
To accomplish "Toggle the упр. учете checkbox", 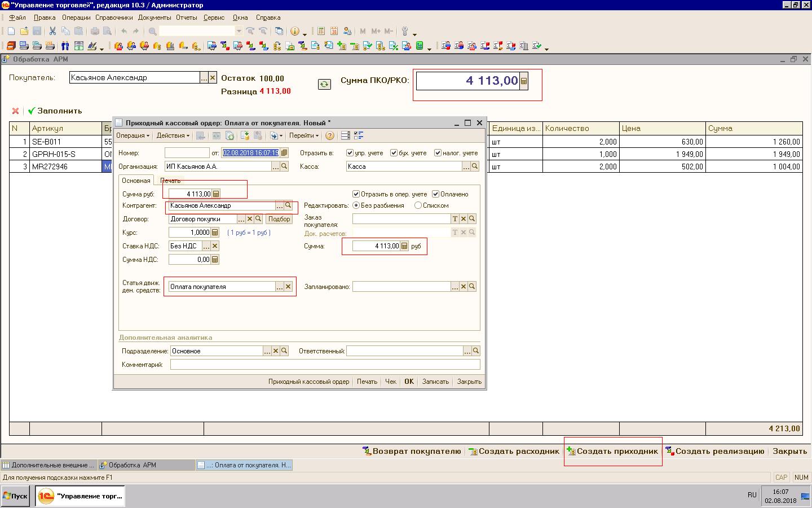I will 350,153.
